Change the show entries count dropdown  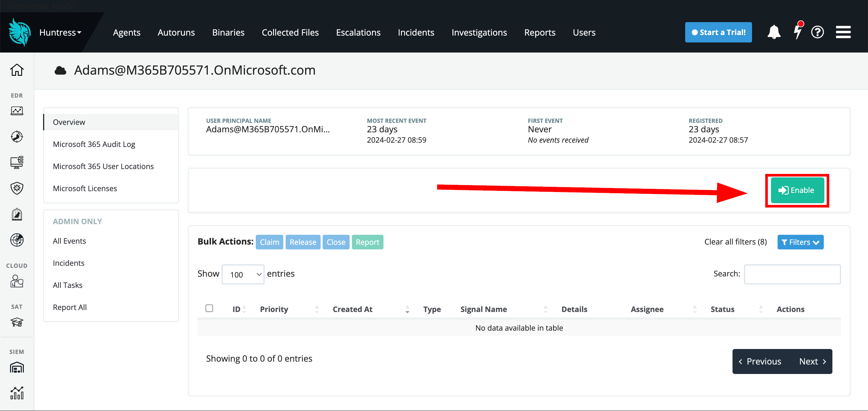(x=243, y=274)
